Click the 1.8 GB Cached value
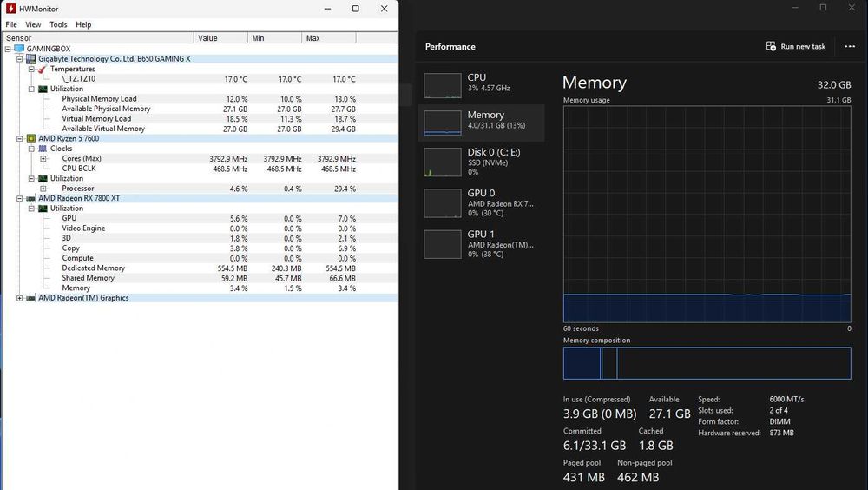This screenshot has height=490, width=868. [x=656, y=446]
